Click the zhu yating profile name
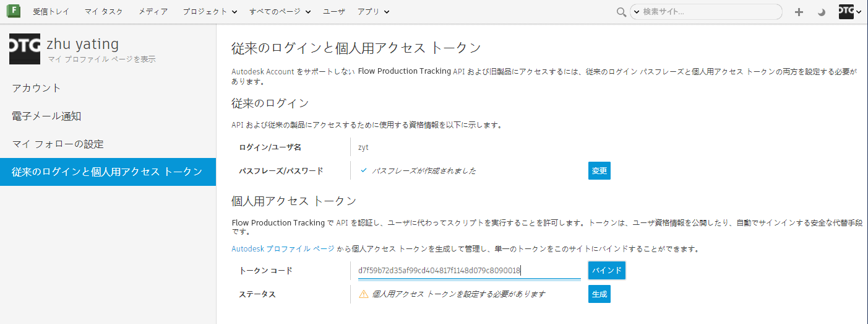Screen dimensions: 868x324 pos(82,44)
